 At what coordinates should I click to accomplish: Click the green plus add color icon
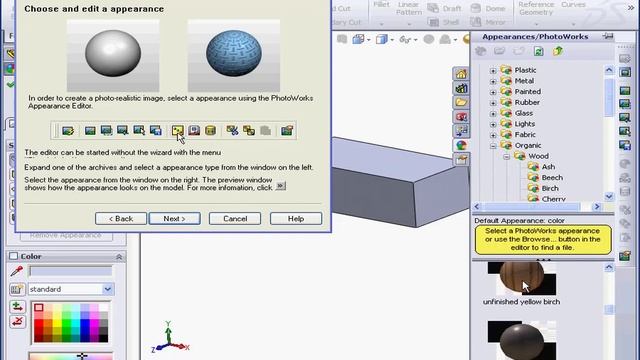click(x=17, y=306)
